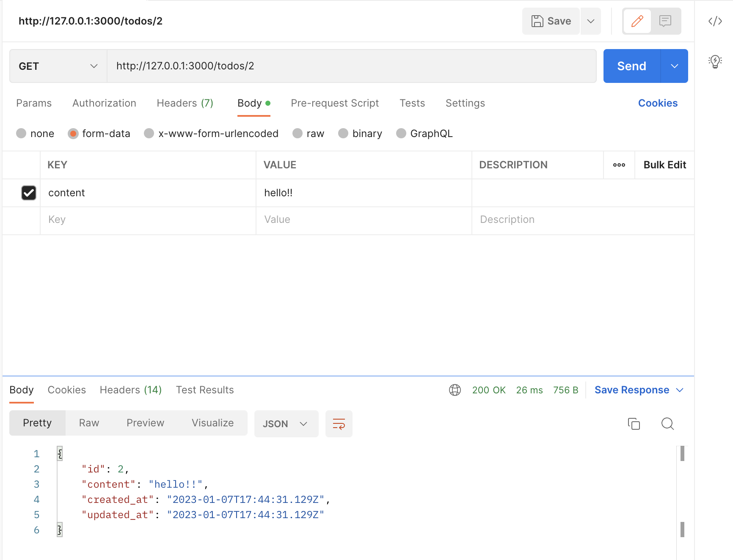Viewport: 733px width, 560px height.
Task: Click the comment icon near Save
Action: pyautogui.click(x=665, y=21)
